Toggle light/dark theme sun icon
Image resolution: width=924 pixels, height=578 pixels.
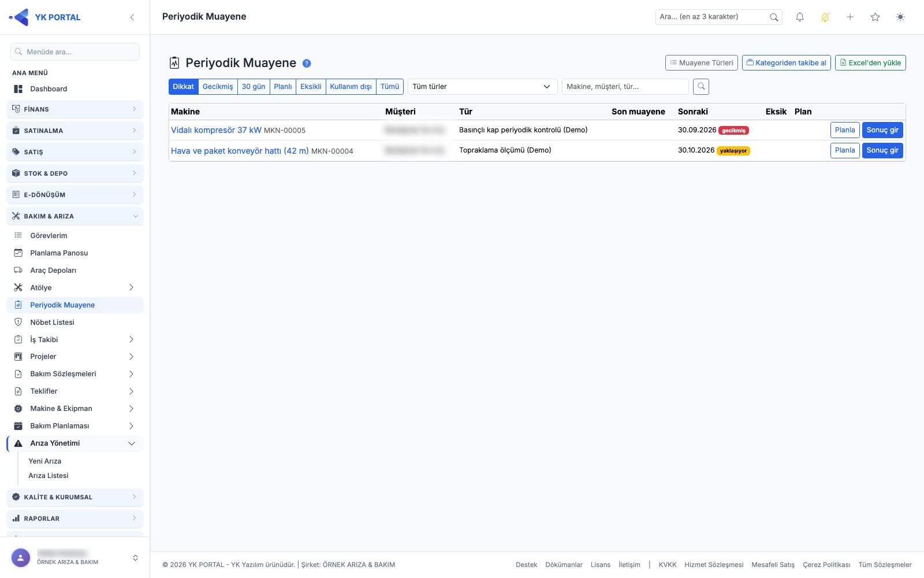tap(900, 17)
